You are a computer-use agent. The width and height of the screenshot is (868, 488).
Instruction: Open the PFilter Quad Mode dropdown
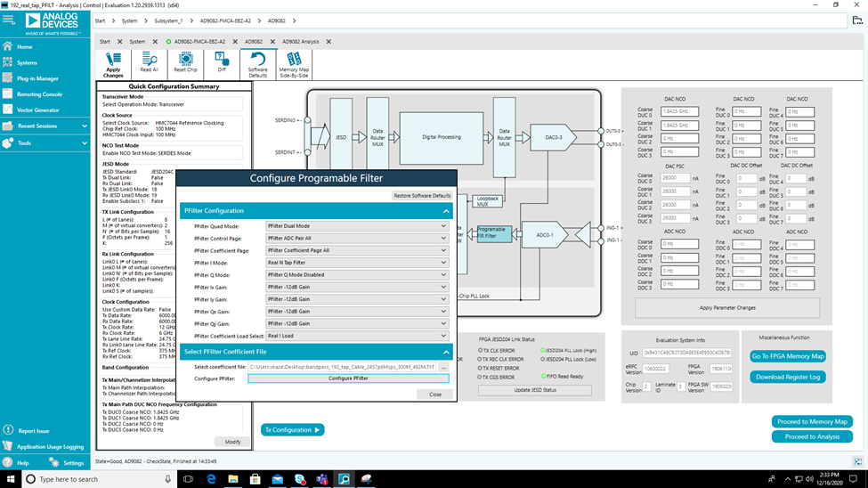(357, 226)
